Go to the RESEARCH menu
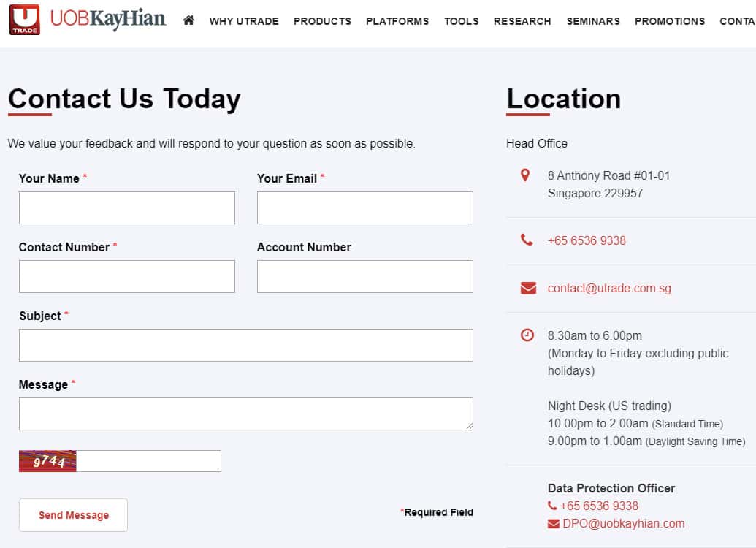This screenshot has height=548, width=756. [x=522, y=21]
